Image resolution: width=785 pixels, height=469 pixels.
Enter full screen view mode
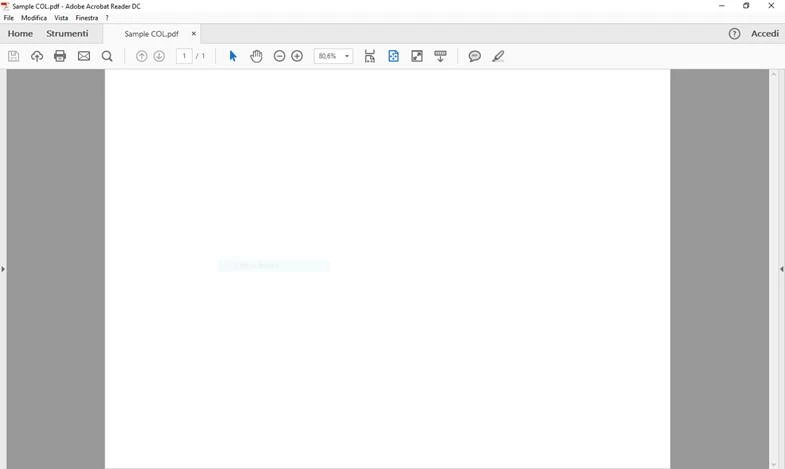[417, 56]
